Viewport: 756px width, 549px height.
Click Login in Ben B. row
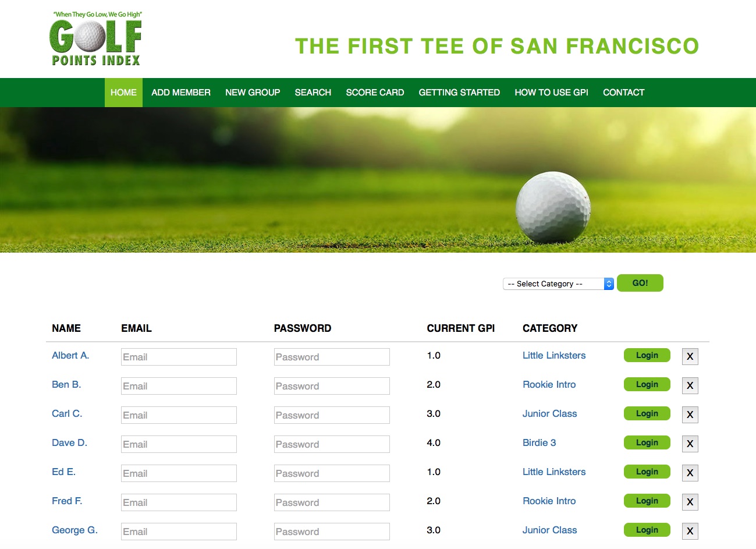647,384
